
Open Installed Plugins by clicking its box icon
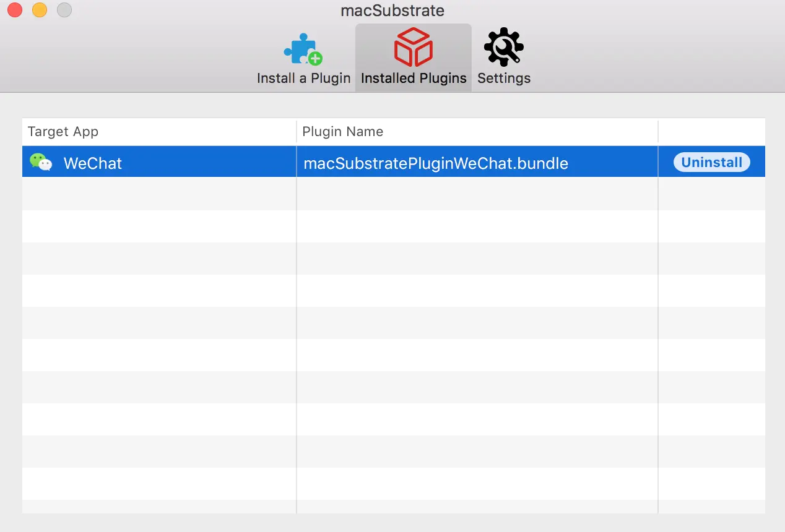413,45
